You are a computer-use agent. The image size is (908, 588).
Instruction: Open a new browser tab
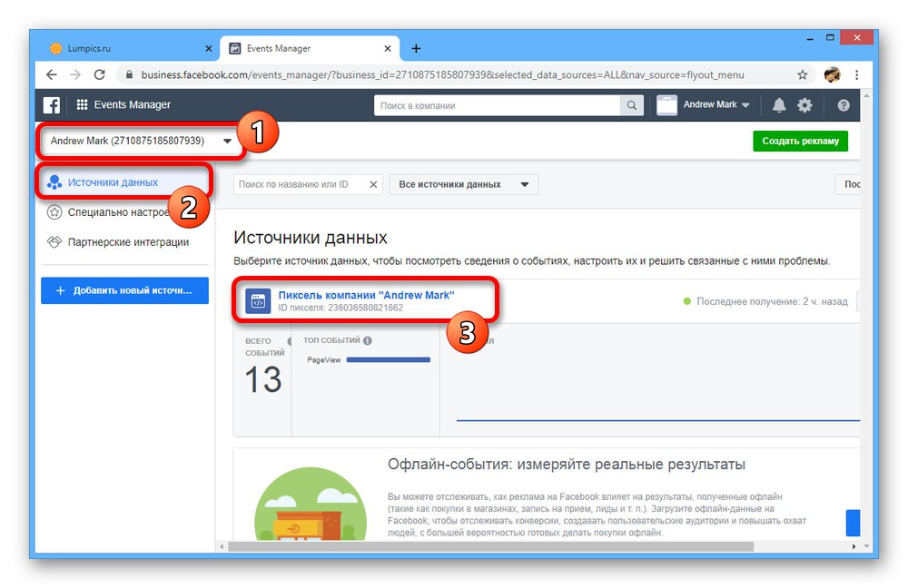416,49
